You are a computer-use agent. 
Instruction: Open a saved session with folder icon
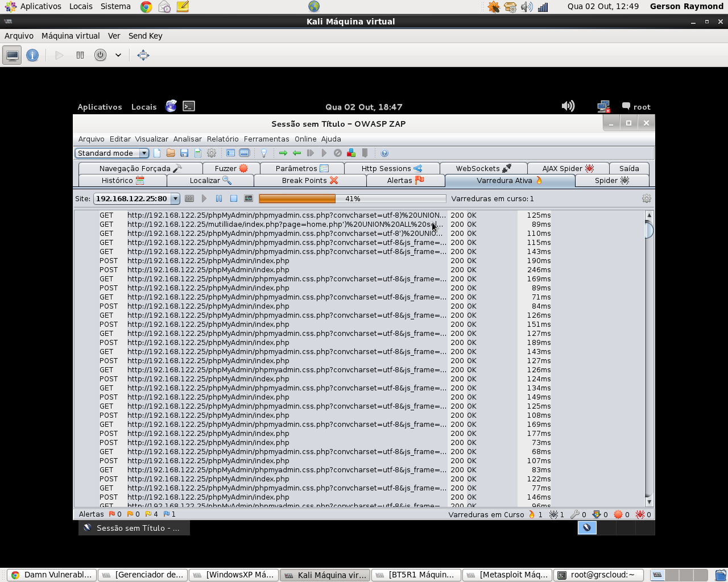pyautogui.click(x=171, y=153)
